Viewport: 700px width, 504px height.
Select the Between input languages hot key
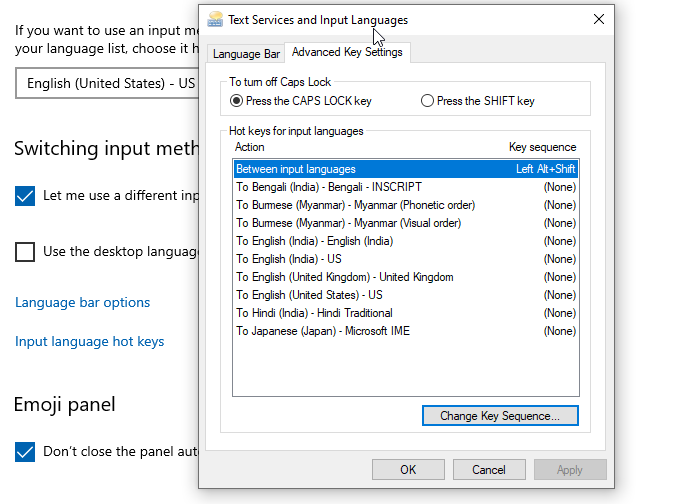click(405, 169)
